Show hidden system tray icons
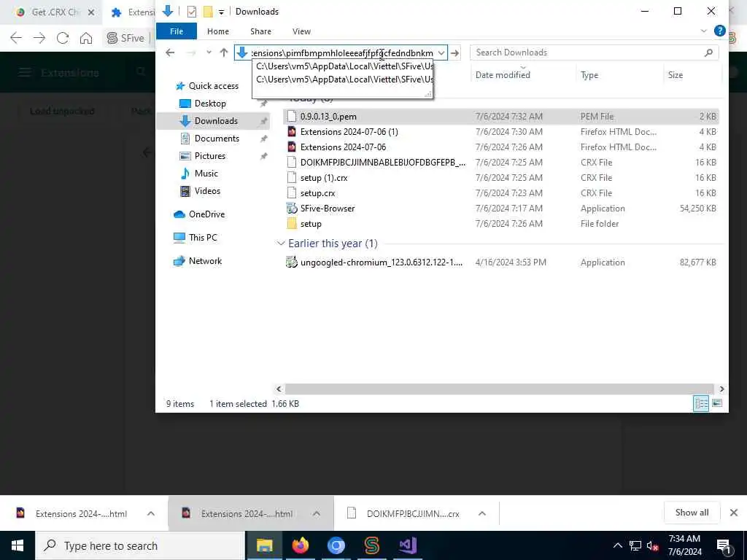 (617, 545)
